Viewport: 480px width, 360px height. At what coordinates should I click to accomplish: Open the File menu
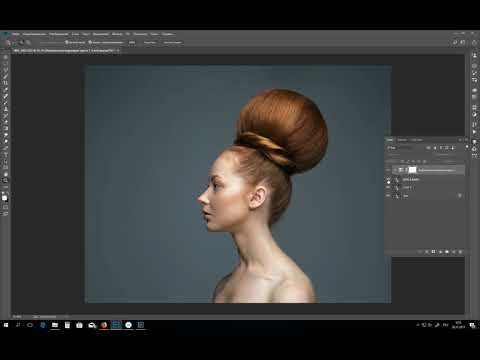pyautogui.click(x=16, y=34)
